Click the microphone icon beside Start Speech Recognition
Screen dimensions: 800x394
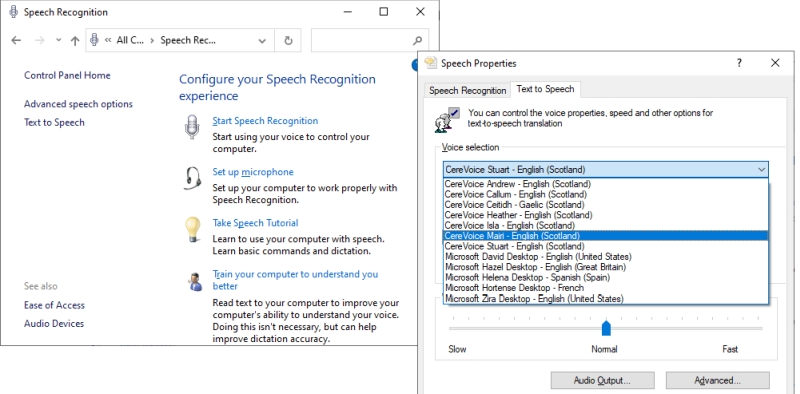[192, 127]
